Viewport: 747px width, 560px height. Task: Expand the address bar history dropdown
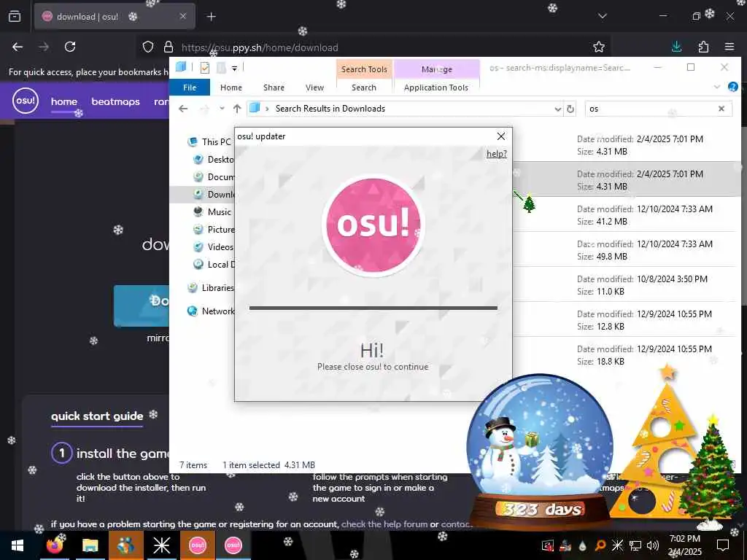[x=558, y=109]
